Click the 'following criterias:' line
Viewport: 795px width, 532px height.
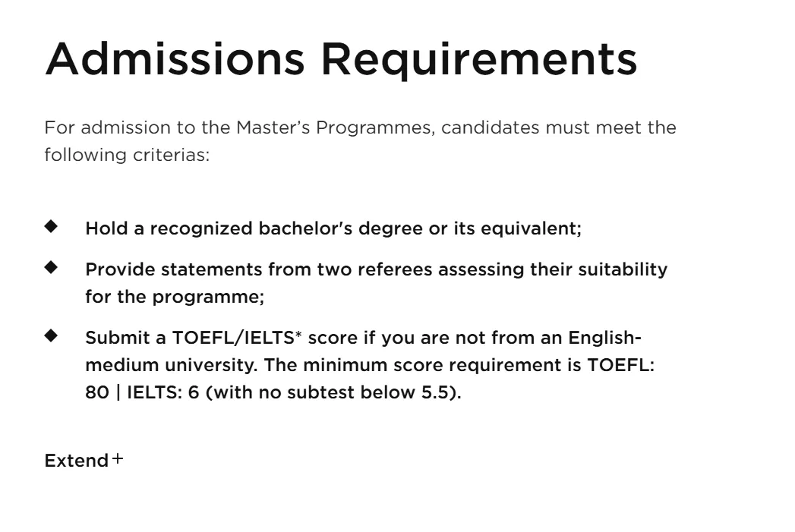[x=126, y=155]
